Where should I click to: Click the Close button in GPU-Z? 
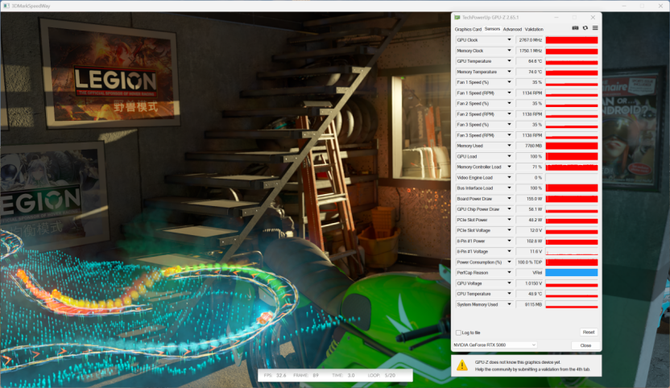tap(585, 345)
